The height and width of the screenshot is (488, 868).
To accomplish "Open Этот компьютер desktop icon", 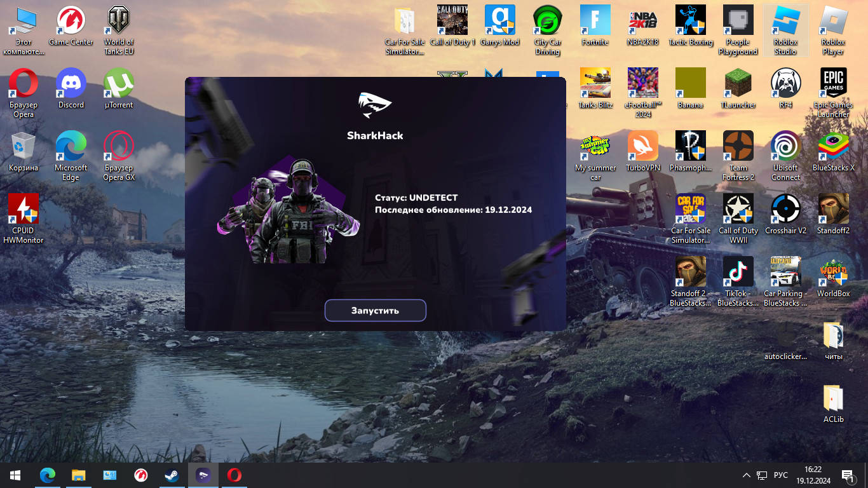I will pyautogui.click(x=24, y=30).
